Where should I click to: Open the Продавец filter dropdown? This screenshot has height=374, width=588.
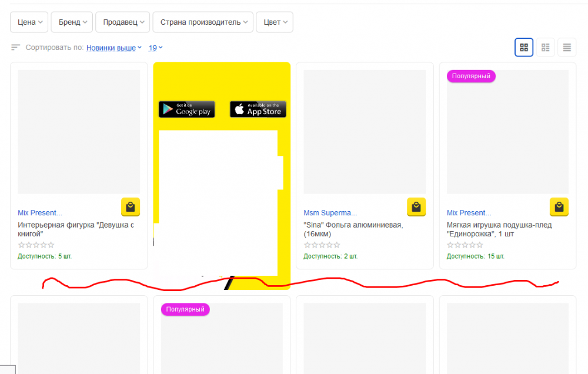point(123,22)
